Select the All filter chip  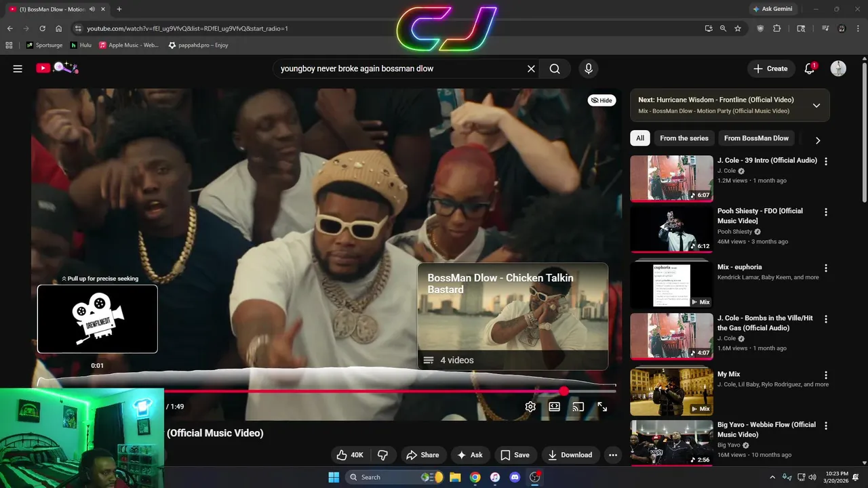click(639, 138)
